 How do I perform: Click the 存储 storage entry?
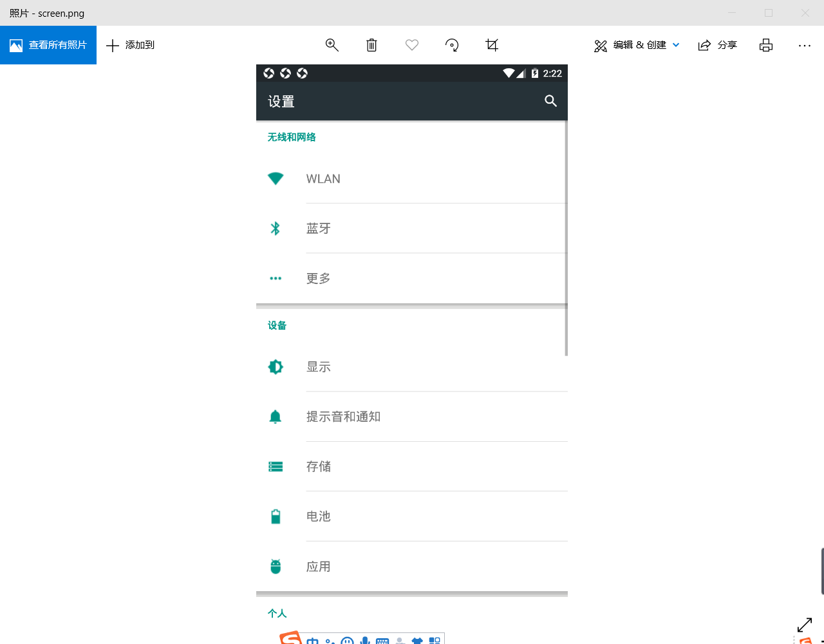pos(412,466)
